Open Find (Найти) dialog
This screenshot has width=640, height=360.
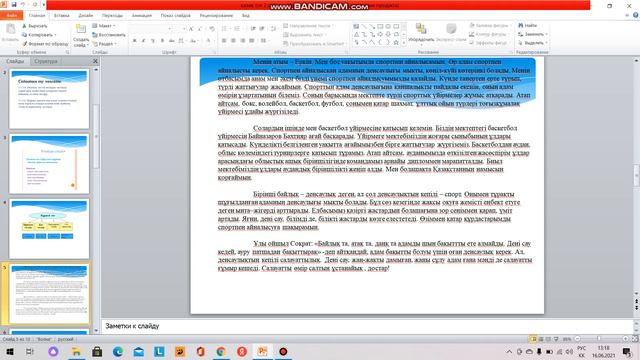tap(528, 26)
